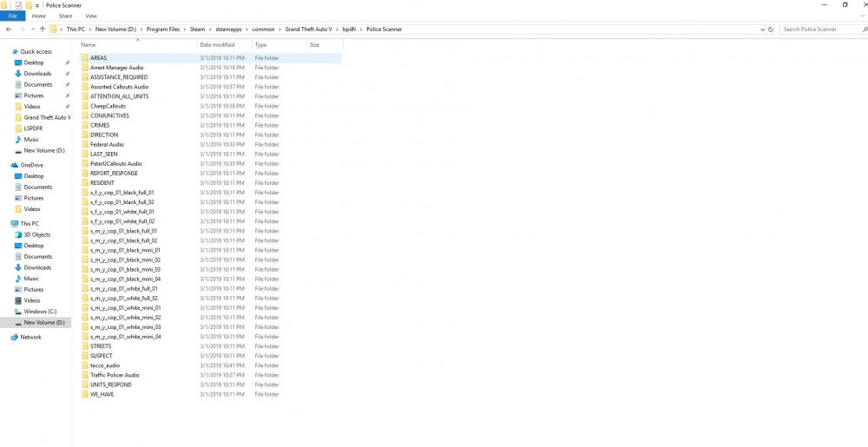The width and height of the screenshot is (868, 447).
Task: Select the CRIMES folder
Action: [100, 125]
